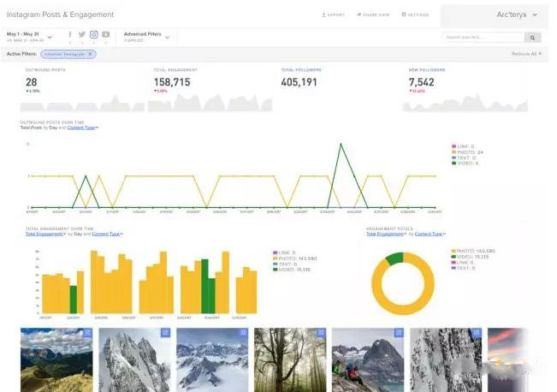Toggle VIDEO: 4 in line chart legend
Screen dimensions: 557x392
pyautogui.click(x=465, y=163)
